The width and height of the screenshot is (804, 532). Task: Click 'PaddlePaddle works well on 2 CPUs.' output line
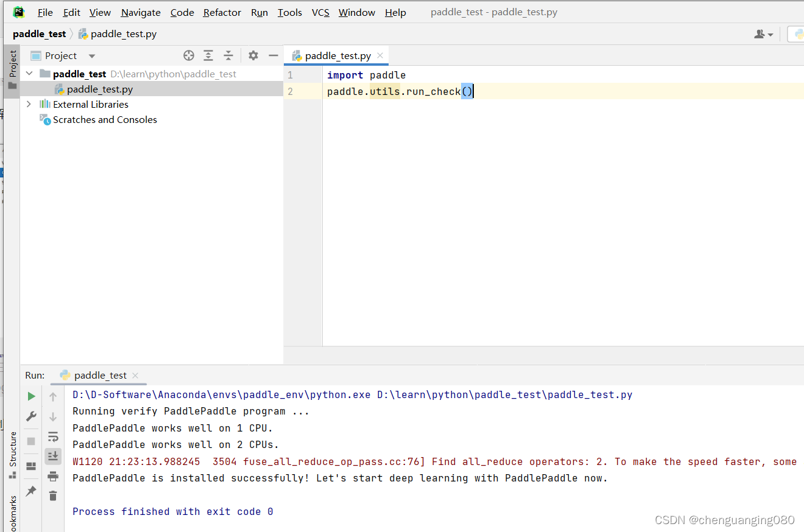point(175,445)
